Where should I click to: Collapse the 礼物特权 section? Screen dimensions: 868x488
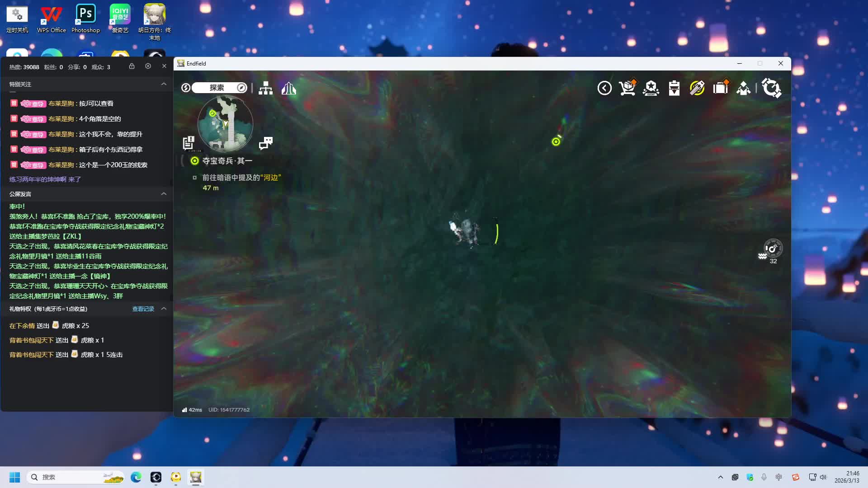click(164, 309)
